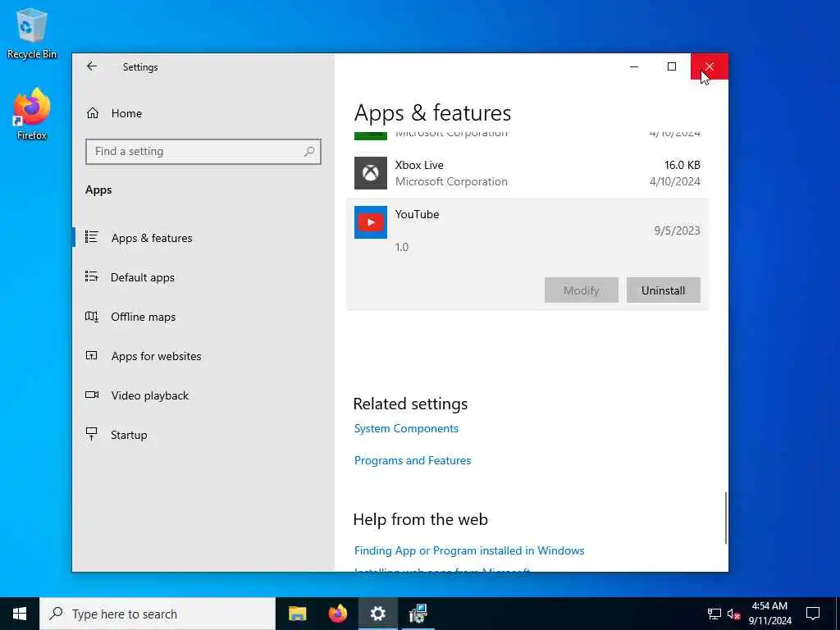Click the muted volume tray icon

pyautogui.click(x=734, y=614)
